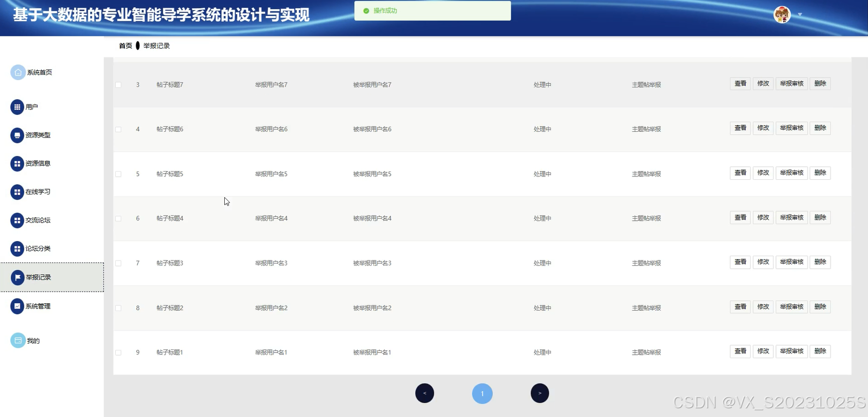Image resolution: width=868 pixels, height=417 pixels.
Task: Click 帖子标题7 cell text
Action: (x=170, y=85)
